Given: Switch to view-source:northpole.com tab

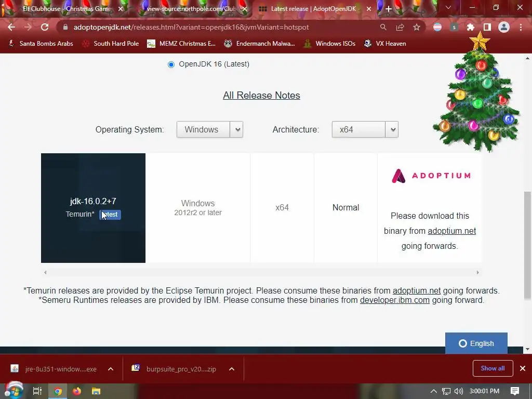Looking at the screenshot, I should [x=190, y=9].
